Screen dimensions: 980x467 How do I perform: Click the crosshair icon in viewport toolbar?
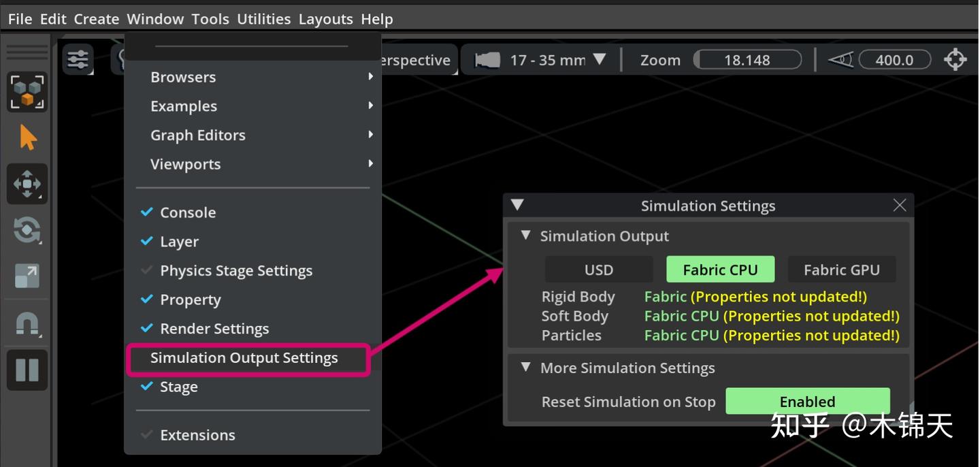click(955, 60)
